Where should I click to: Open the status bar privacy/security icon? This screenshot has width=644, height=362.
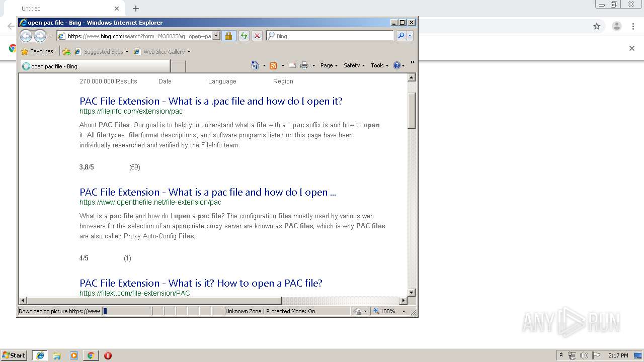(x=358, y=311)
